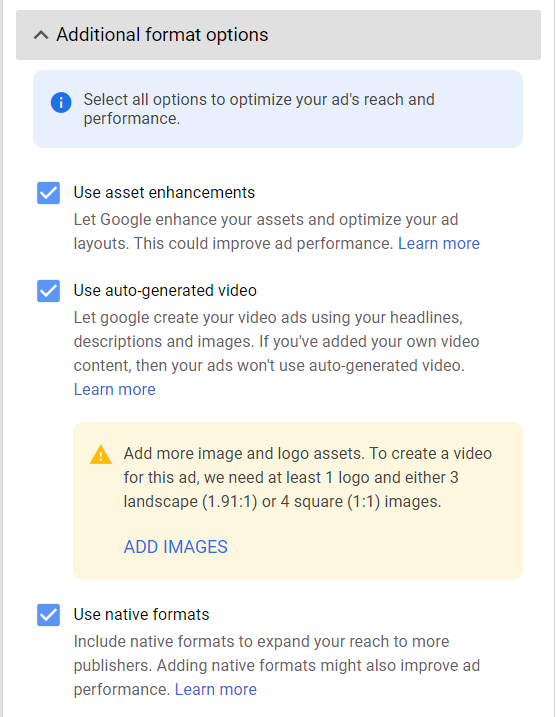Open Learn more link for asset enhancements
Image resolution: width=556 pixels, height=717 pixels.
click(x=439, y=243)
